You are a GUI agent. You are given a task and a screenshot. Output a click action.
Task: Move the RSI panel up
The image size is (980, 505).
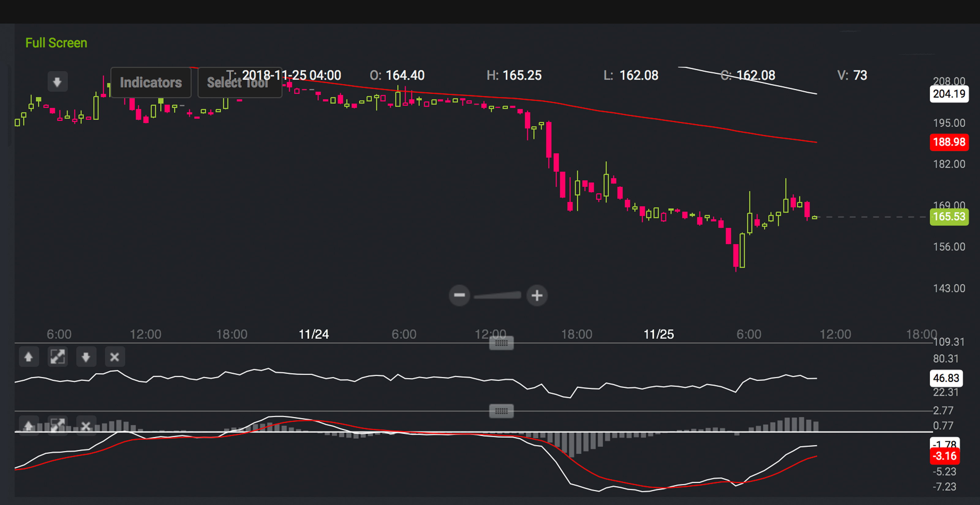tap(28, 357)
